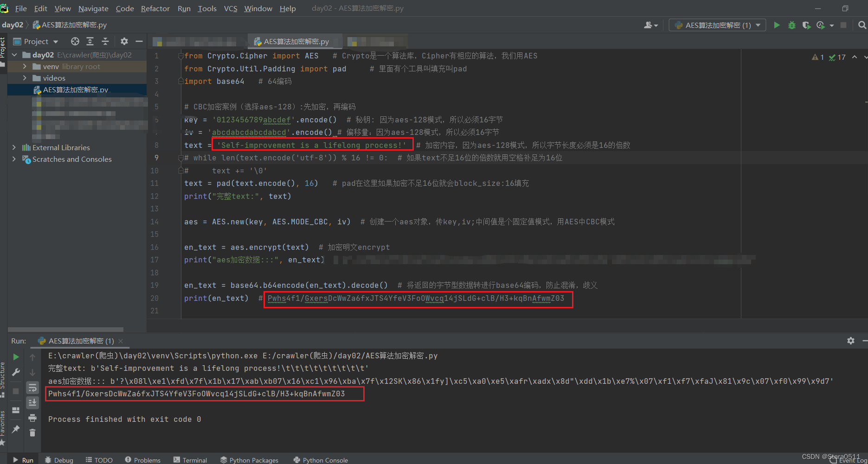Expand Scratches and Consoles node

[14, 159]
